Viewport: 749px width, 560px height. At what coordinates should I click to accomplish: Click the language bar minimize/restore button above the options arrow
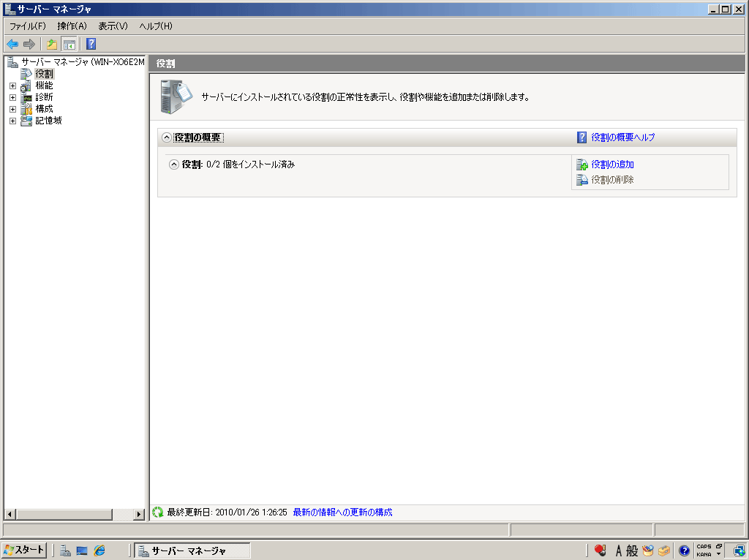pyautogui.click(x=718, y=547)
